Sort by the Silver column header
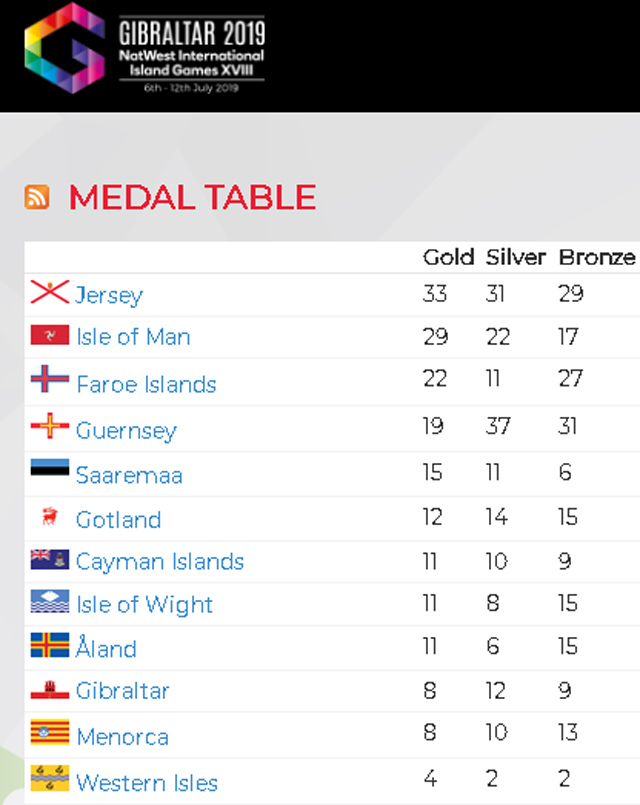 tap(515, 257)
